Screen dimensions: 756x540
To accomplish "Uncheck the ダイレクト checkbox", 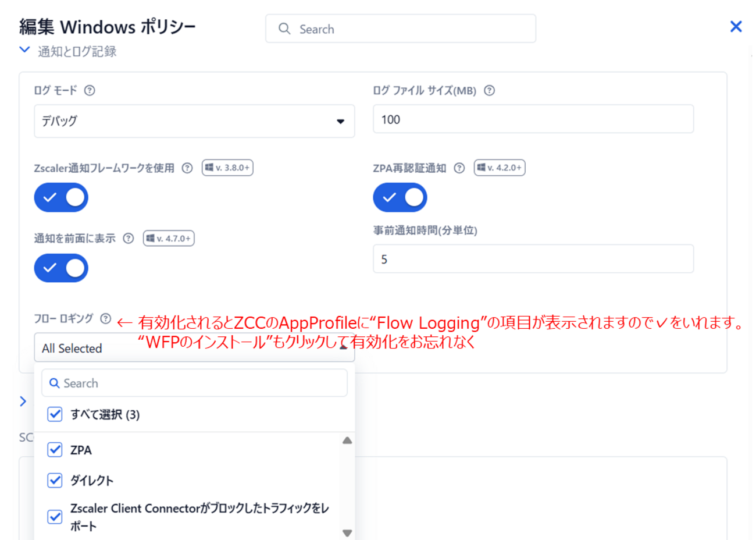I will (x=55, y=480).
